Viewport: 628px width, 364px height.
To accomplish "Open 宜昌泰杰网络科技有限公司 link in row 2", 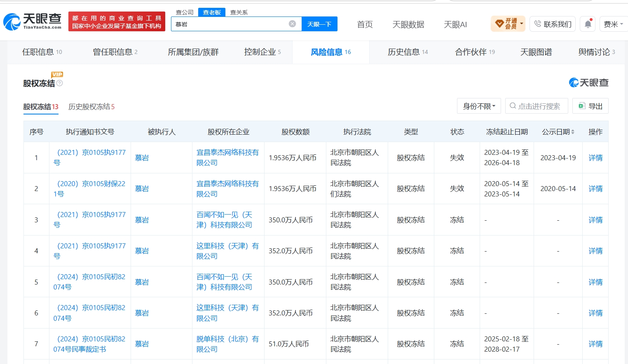I will tap(227, 189).
